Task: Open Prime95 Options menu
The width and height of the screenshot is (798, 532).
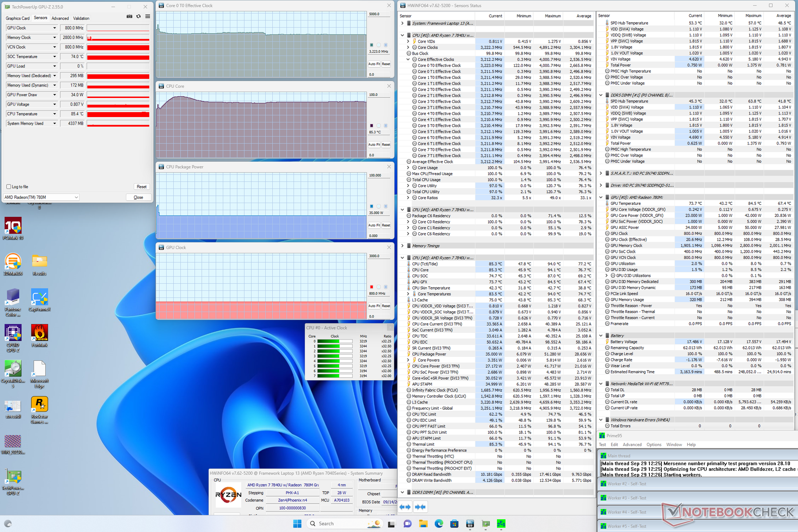Action: 653,445
